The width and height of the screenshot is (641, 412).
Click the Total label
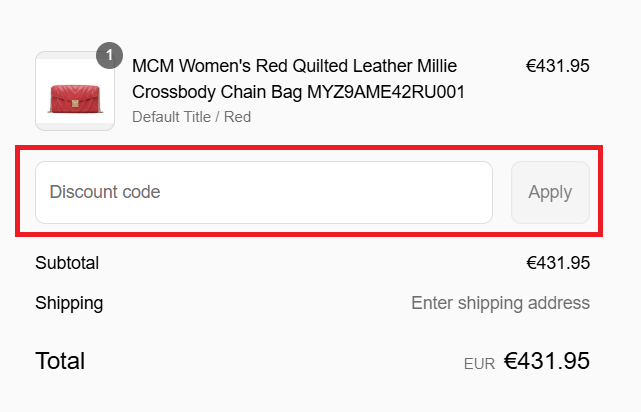click(x=60, y=361)
